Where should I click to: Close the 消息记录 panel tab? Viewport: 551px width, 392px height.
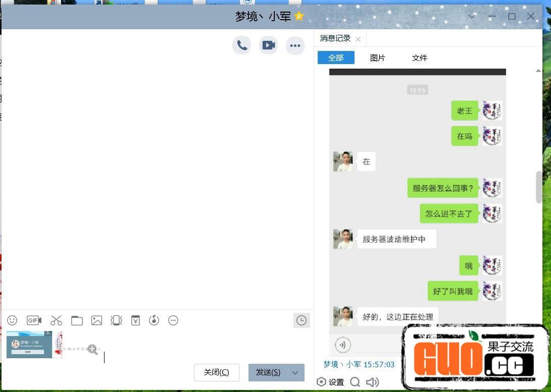(358, 39)
